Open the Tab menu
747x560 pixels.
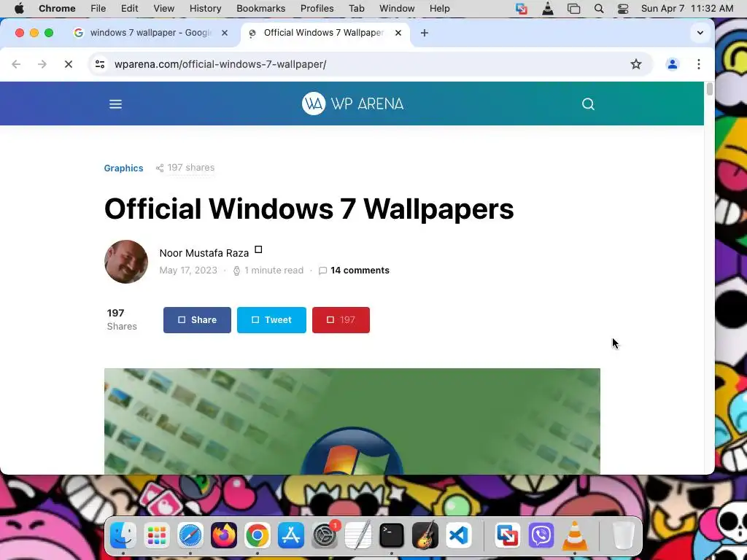pyautogui.click(x=356, y=9)
